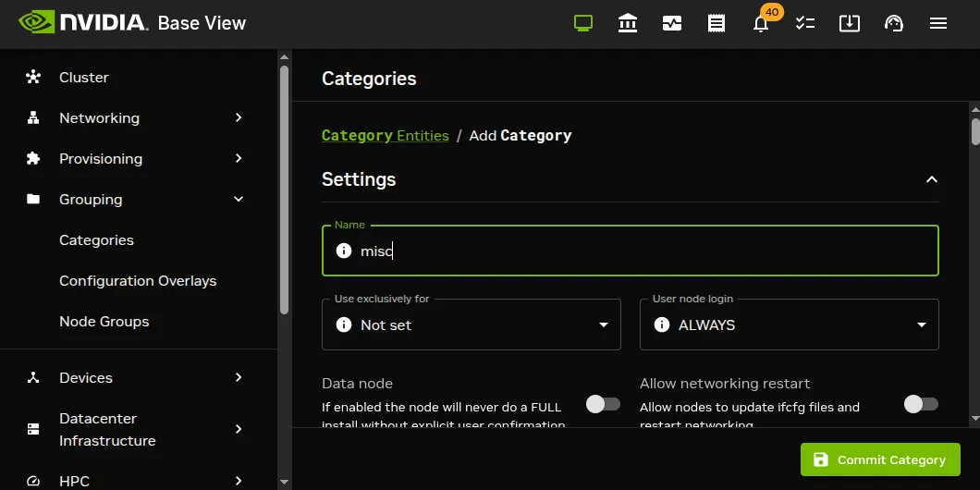Select Devices menu label
The width and height of the screenshot is (980, 490).
coord(86,377)
